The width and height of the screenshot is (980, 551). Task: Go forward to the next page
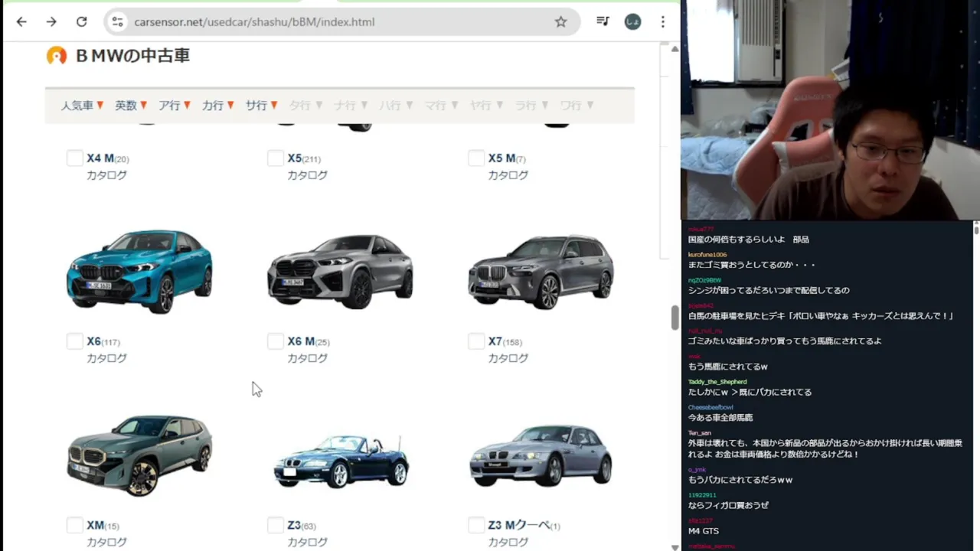[51, 21]
